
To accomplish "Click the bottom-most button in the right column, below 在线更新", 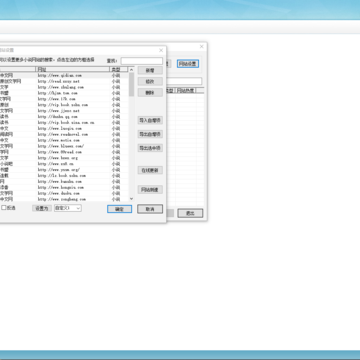I will (150, 190).
